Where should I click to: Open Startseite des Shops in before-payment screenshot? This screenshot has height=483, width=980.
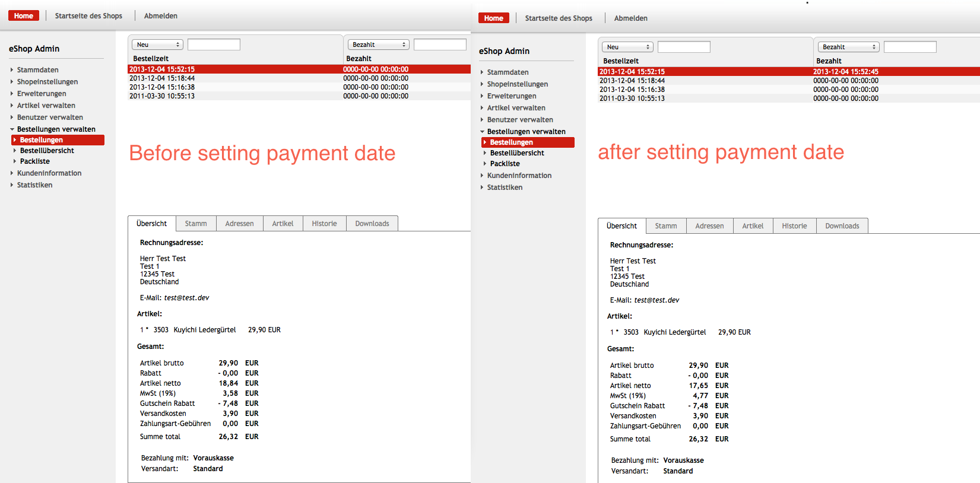click(x=88, y=16)
